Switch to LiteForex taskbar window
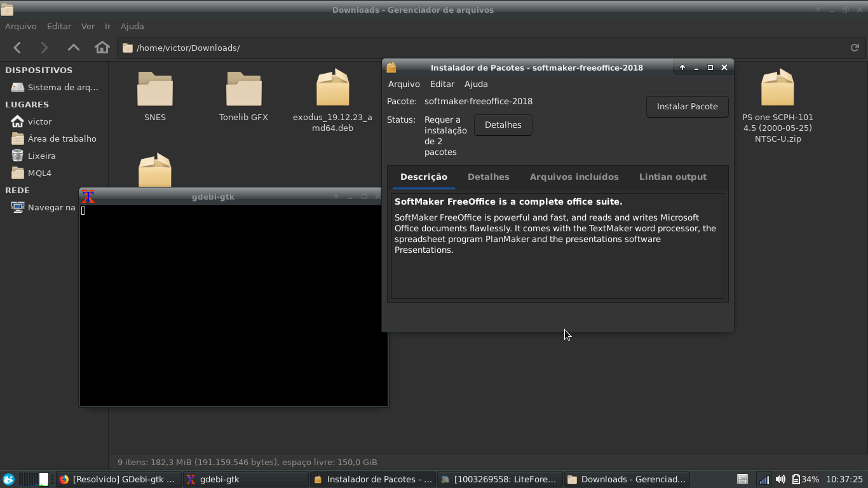868x488 pixels. (500, 479)
